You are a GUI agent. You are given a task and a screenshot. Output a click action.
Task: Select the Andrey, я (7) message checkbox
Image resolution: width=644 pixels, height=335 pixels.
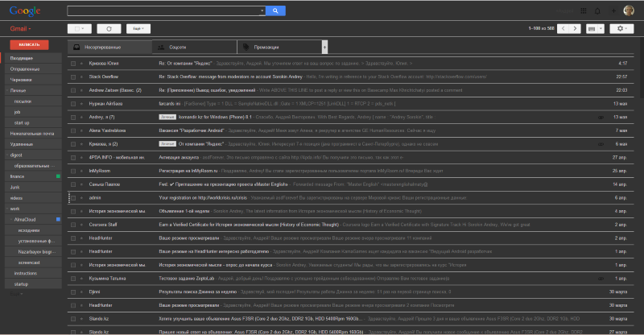pyautogui.click(x=73, y=118)
